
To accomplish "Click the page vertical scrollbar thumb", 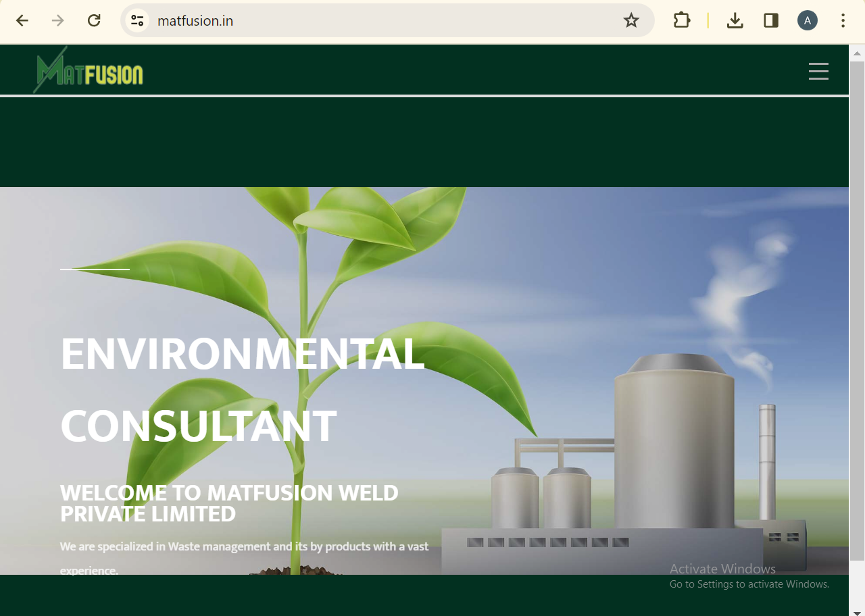I will [857, 311].
